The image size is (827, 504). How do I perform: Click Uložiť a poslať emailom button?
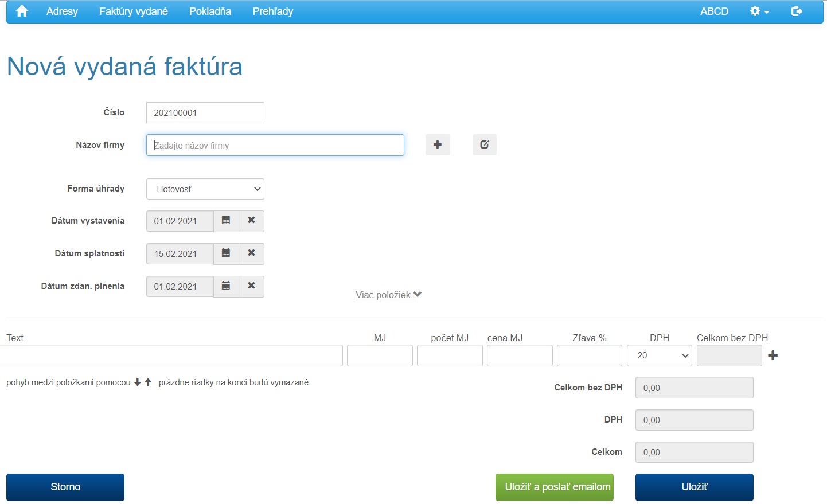click(554, 487)
